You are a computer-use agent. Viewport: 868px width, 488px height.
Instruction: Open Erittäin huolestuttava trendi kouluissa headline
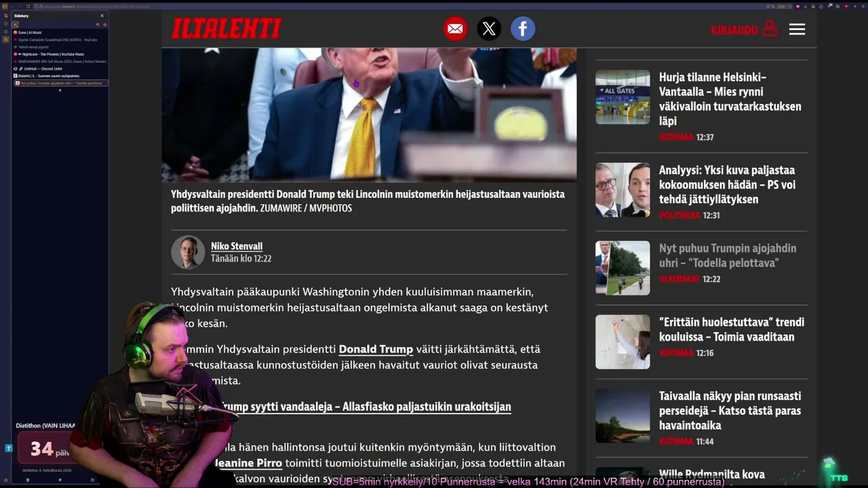click(732, 329)
